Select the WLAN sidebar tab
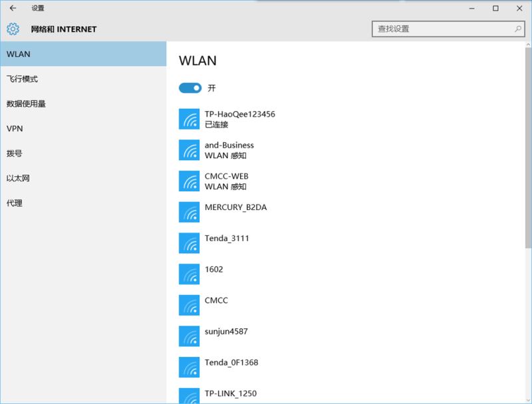Viewport: 532px width, 404px height. coord(83,54)
